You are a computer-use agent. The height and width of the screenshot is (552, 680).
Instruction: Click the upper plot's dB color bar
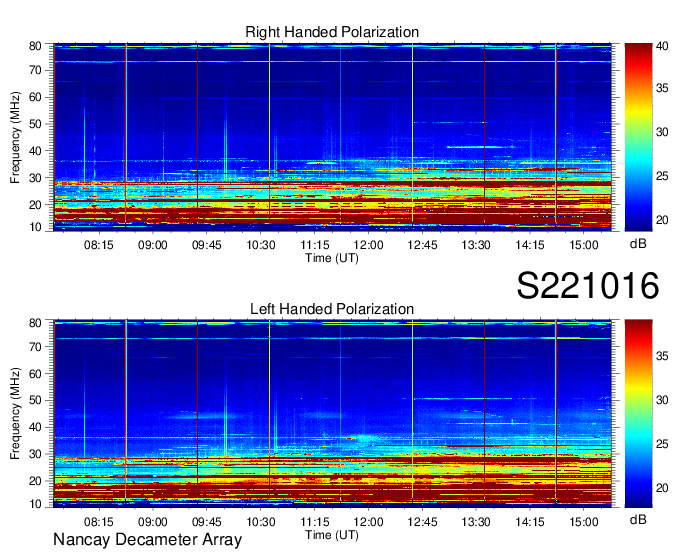point(638,137)
